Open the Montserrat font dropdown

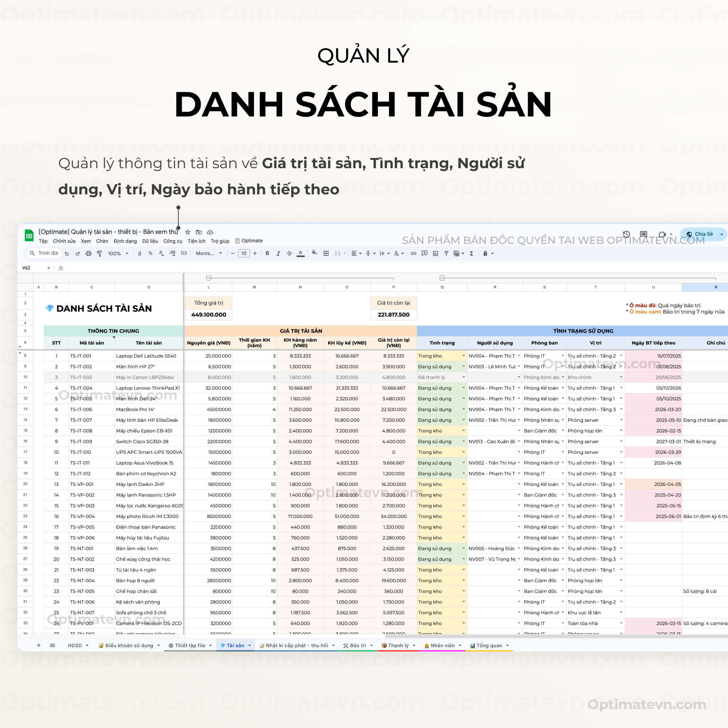(209, 254)
